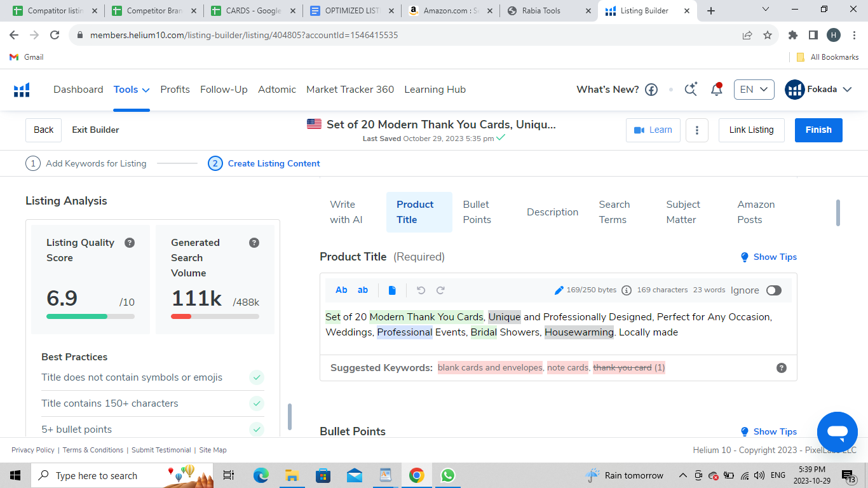The image size is (868, 488).
Task: Open the Chrome extensions puzzle icon
Action: tap(792, 35)
